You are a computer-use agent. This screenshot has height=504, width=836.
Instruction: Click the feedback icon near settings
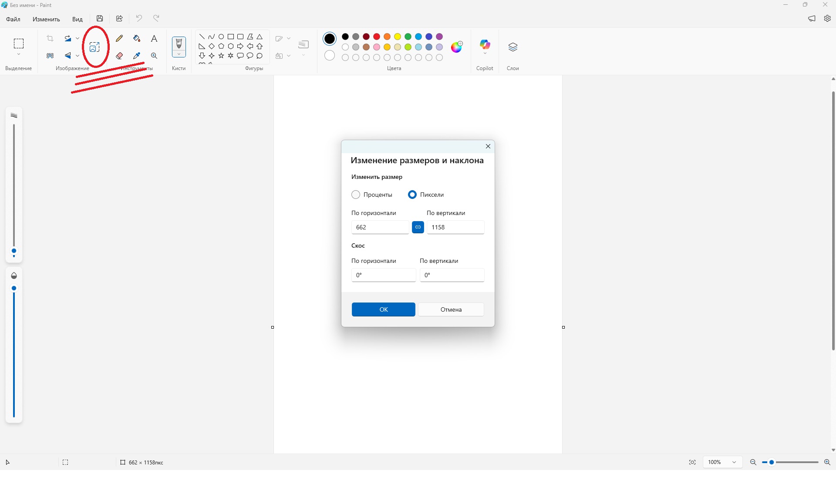coord(812,18)
